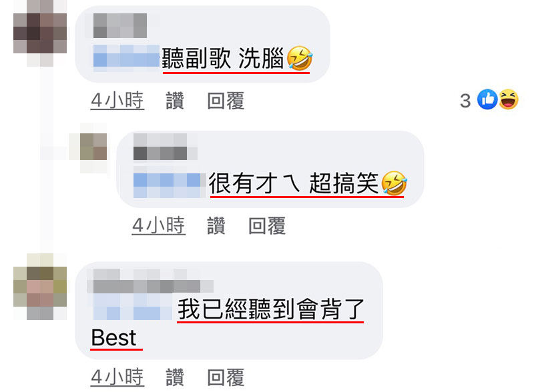Image resolution: width=534 pixels, height=392 pixels.
Task: Open the 4小時 timestamp under 超搞笑 reply
Action: pos(159,226)
